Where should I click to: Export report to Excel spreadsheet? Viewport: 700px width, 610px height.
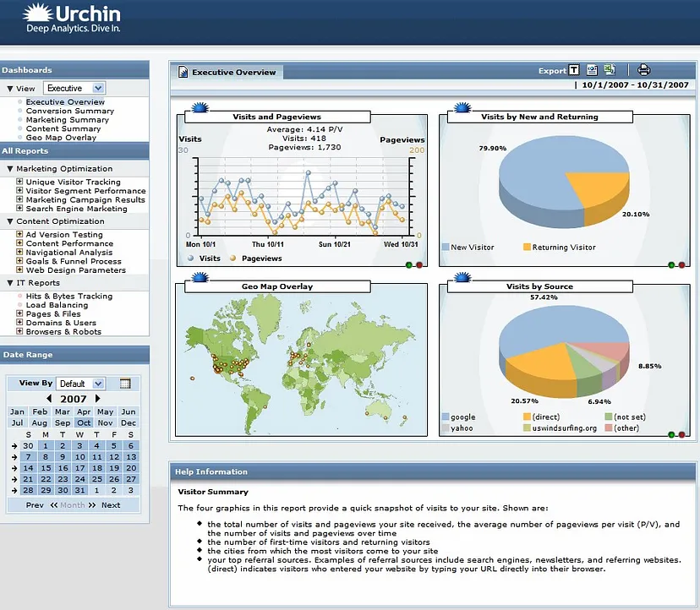(x=610, y=71)
